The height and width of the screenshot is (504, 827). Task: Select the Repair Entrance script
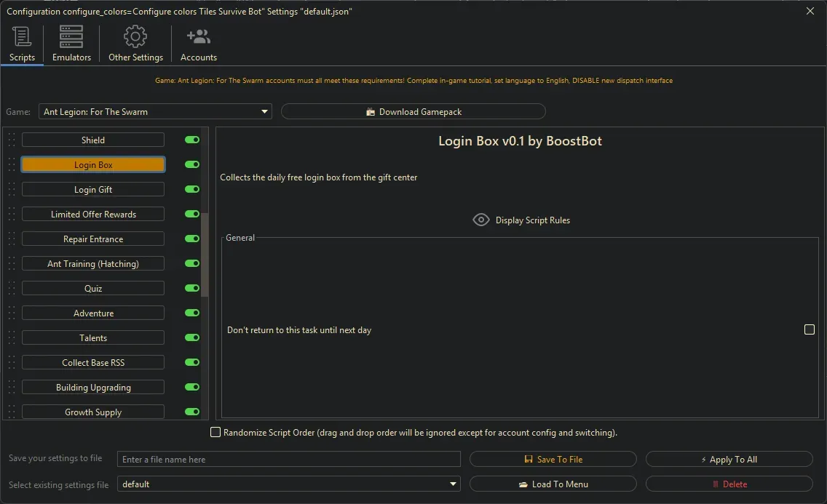tap(93, 239)
